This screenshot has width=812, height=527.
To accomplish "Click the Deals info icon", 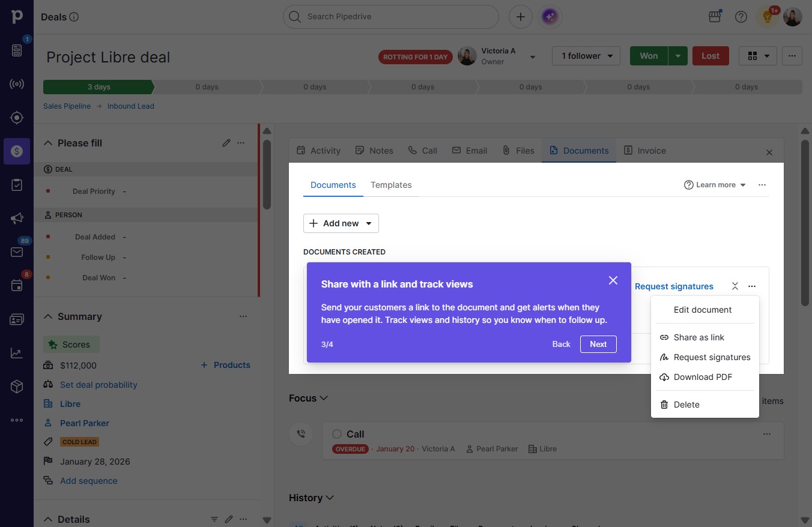I will 74,17.
